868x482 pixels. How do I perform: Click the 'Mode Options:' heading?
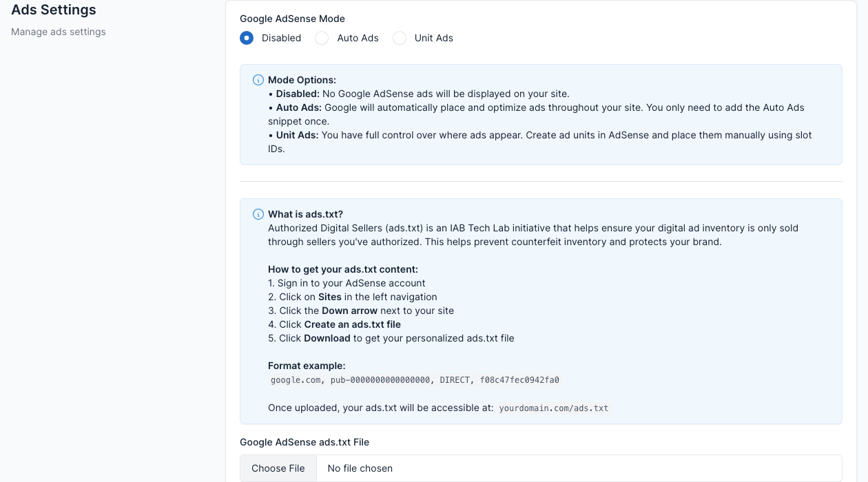point(302,80)
